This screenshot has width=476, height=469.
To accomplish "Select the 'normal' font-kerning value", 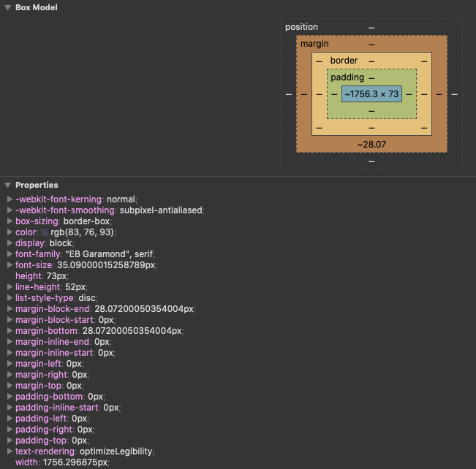I will 121,199.
